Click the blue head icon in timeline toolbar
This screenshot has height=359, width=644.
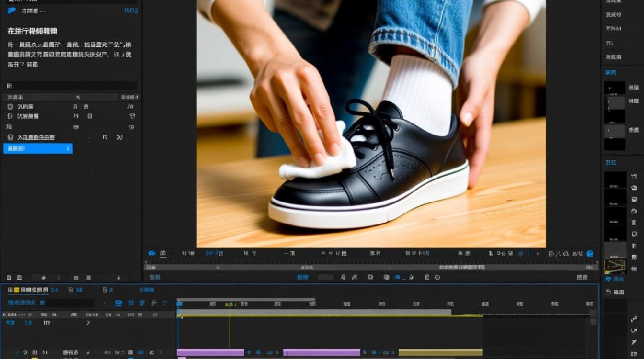click(x=119, y=303)
